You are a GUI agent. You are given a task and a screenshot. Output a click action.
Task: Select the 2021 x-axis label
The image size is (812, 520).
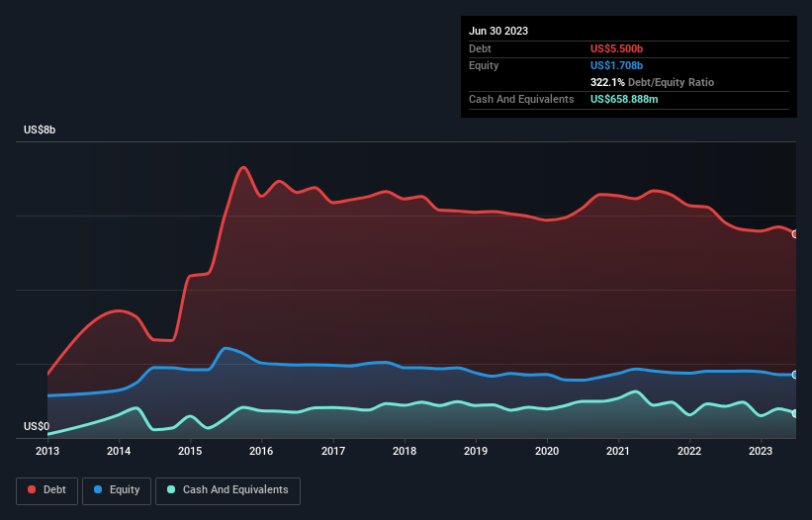[x=618, y=451]
